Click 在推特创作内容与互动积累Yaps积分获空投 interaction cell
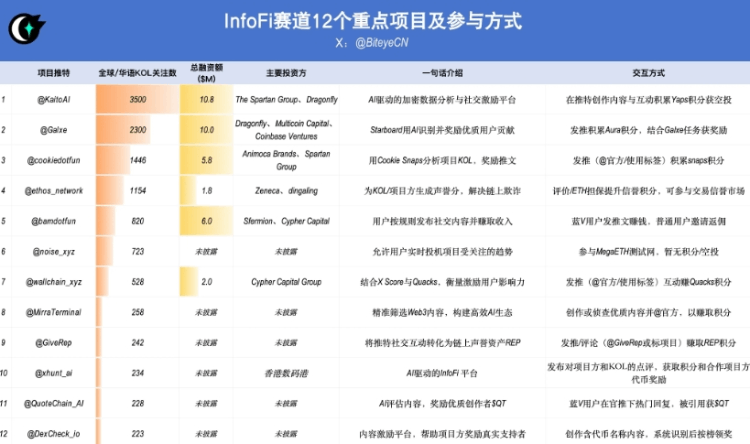Image resolution: width=750 pixels, height=444 pixels. click(x=648, y=100)
